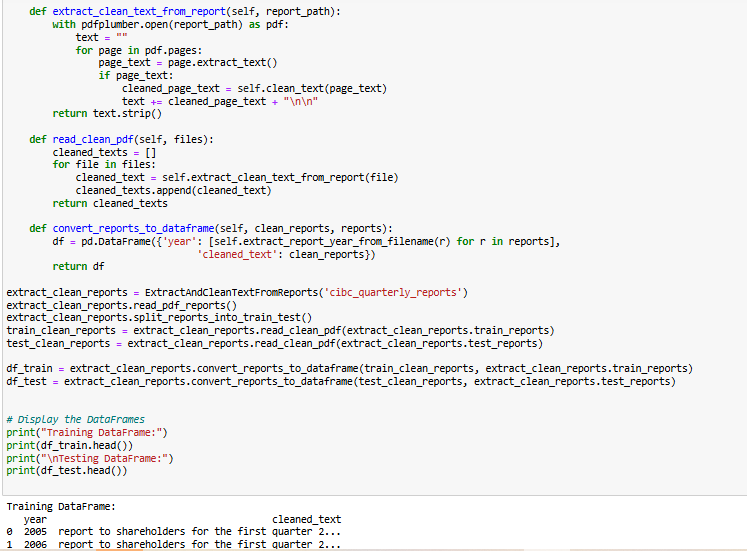Click the 'df_test =' assignment line
The height and width of the screenshot is (551, 747).
tap(341, 381)
